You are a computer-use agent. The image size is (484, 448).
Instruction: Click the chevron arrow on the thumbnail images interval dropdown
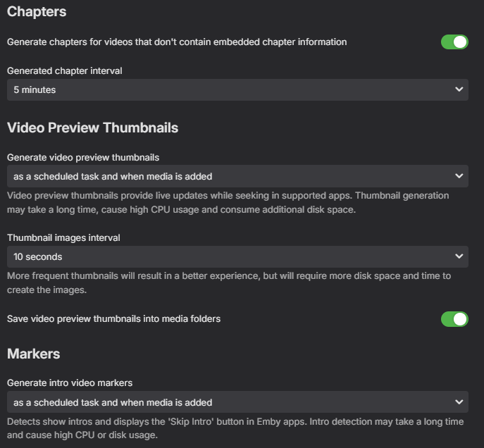coord(459,256)
